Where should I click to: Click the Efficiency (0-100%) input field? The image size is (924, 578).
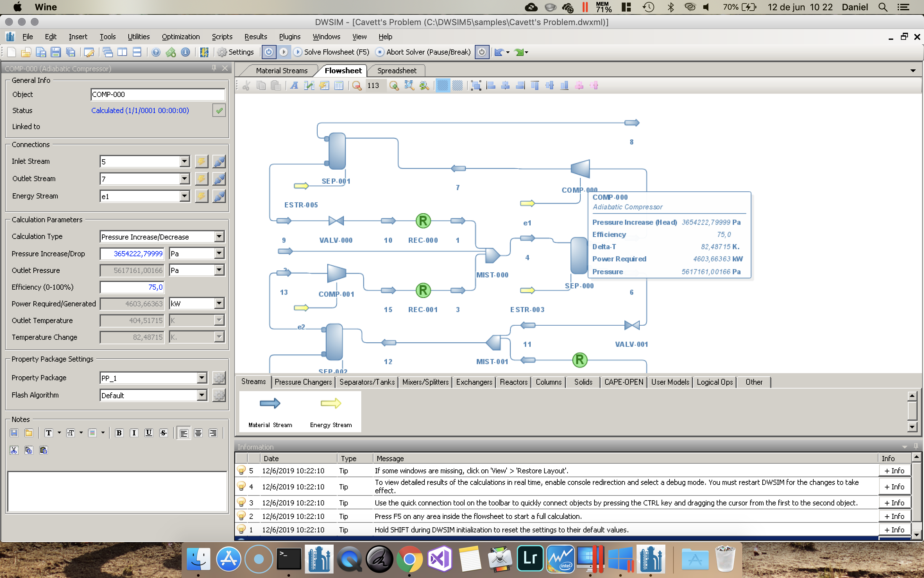132,287
